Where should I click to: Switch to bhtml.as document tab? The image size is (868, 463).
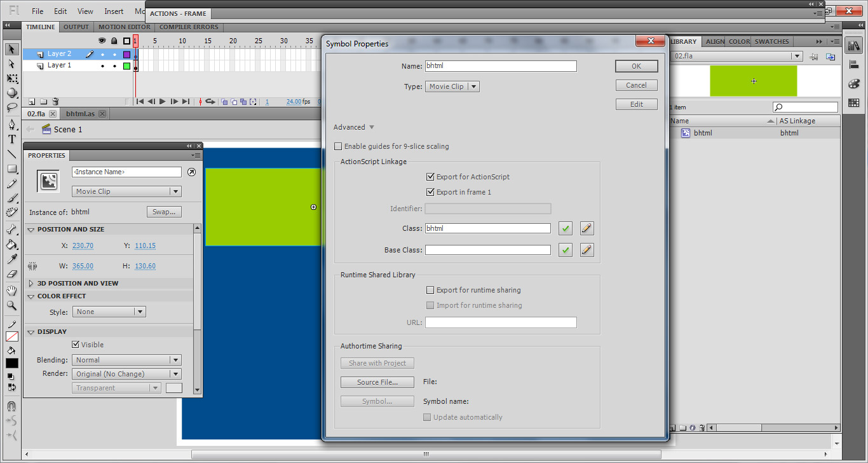point(80,114)
